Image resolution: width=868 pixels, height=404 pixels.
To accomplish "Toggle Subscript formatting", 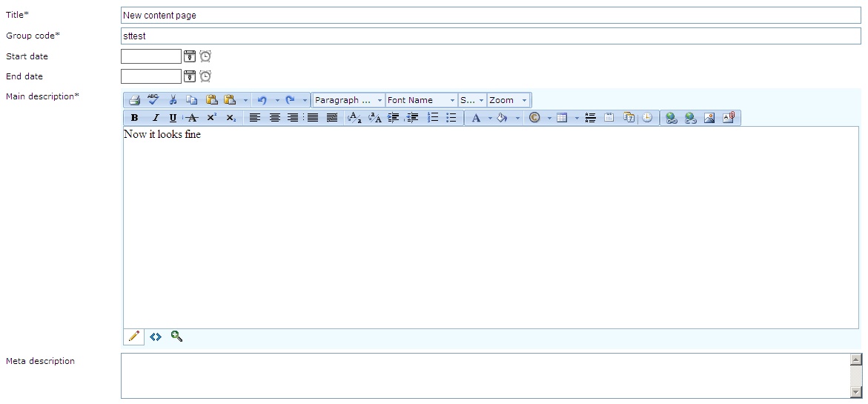I will (x=231, y=117).
